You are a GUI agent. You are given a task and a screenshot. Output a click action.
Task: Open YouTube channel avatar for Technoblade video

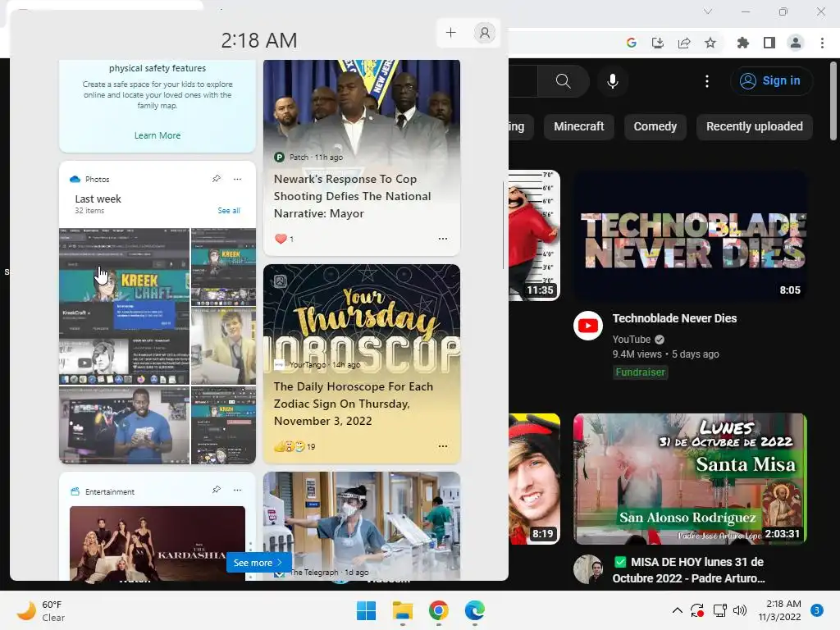[x=588, y=326]
